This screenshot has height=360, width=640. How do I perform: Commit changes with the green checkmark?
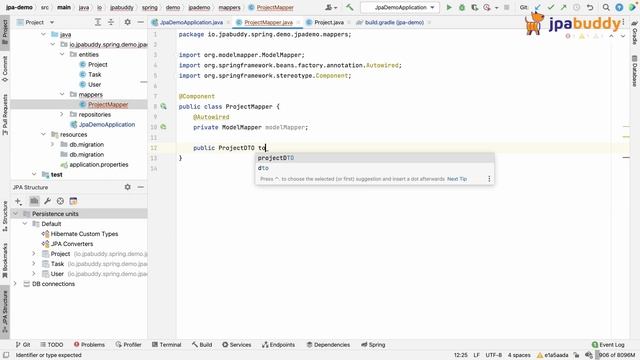click(551, 7)
